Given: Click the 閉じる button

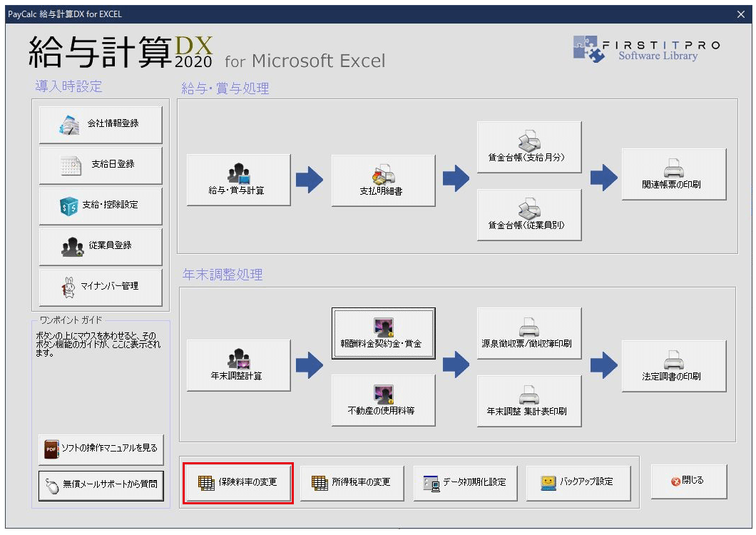Looking at the screenshot, I should click(x=688, y=481).
